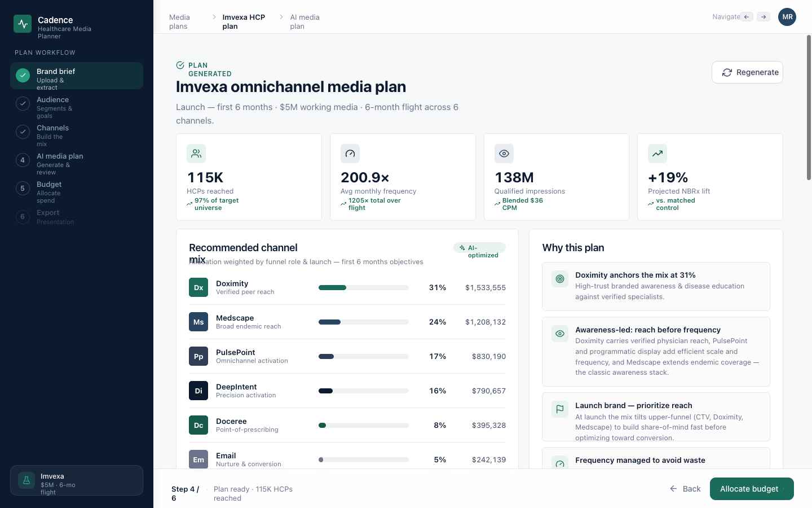
Task: Click the HCPs reached people icon
Action: 196,154
